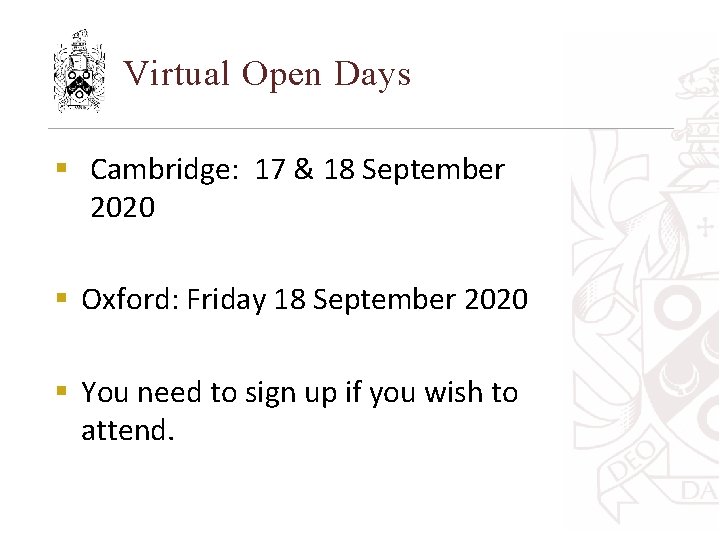Image resolution: width=720 pixels, height=540 pixels.
Task: Click the '17 & 18 September' date text
Action: (380, 169)
